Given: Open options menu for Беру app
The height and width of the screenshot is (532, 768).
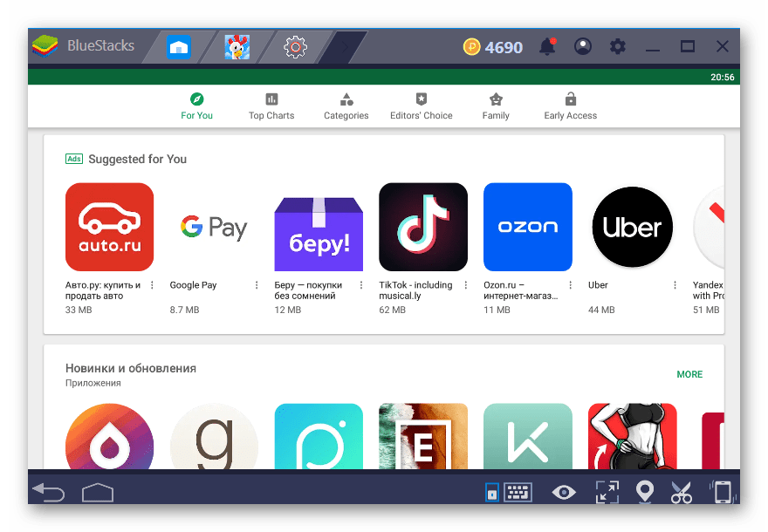Looking at the screenshot, I should (361, 285).
